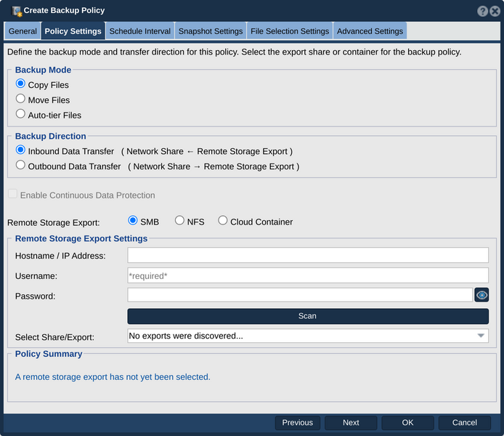This screenshot has height=436, width=504.
Task: Click the Backup Direction group heading
Action: pyautogui.click(x=50, y=136)
